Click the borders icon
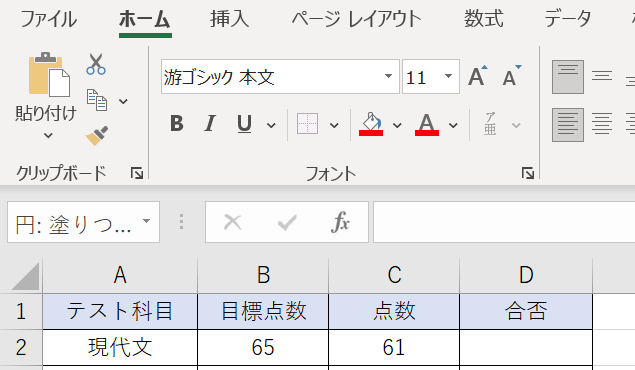 [x=307, y=123]
